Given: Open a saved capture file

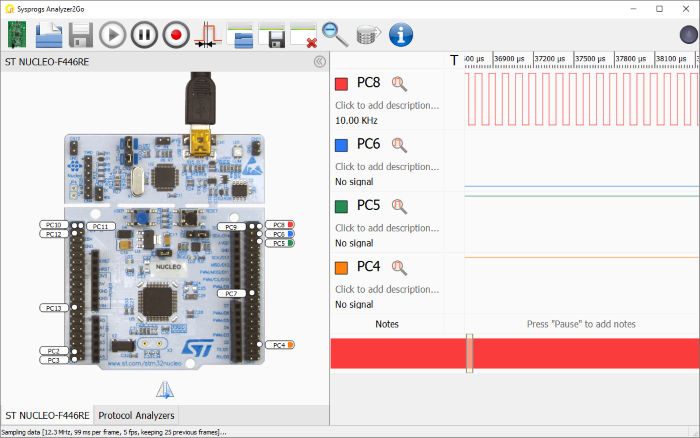Looking at the screenshot, I should [49, 34].
